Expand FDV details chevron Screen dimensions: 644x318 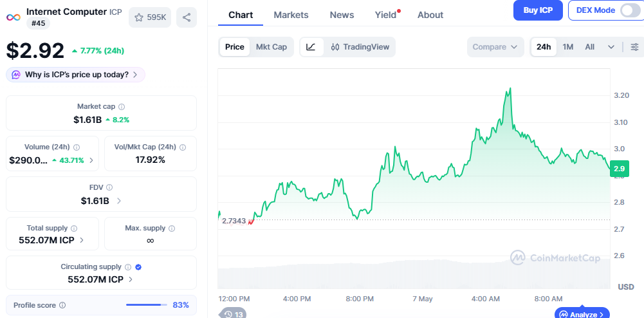tap(119, 201)
